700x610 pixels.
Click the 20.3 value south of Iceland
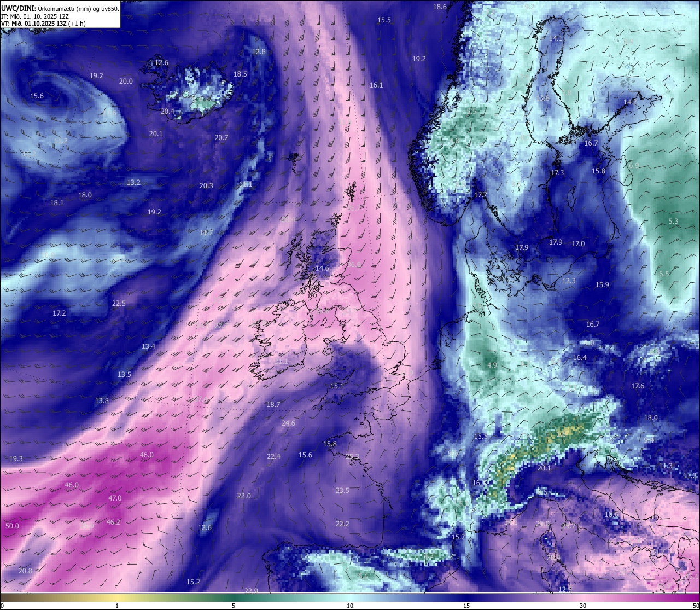point(206,186)
